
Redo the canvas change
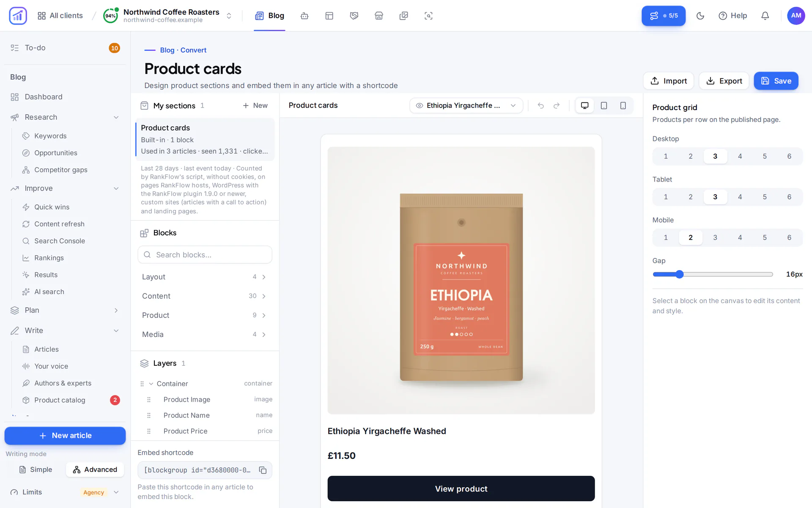click(557, 105)
